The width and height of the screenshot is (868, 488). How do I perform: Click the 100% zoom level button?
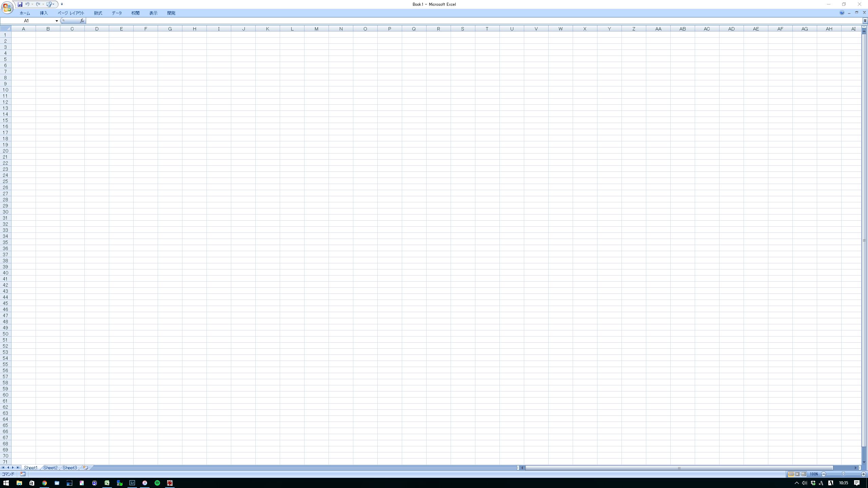click(814, 474)
